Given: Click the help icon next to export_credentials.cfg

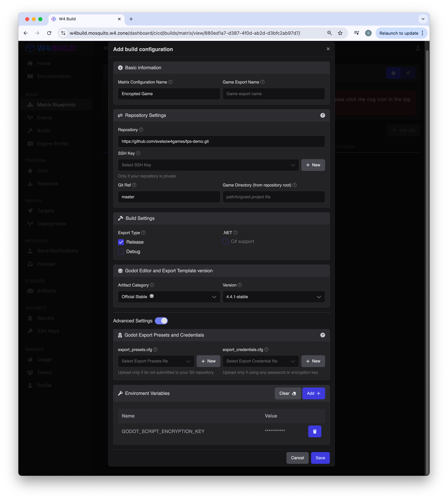Looking at the screenshot, I should [266, 350].
